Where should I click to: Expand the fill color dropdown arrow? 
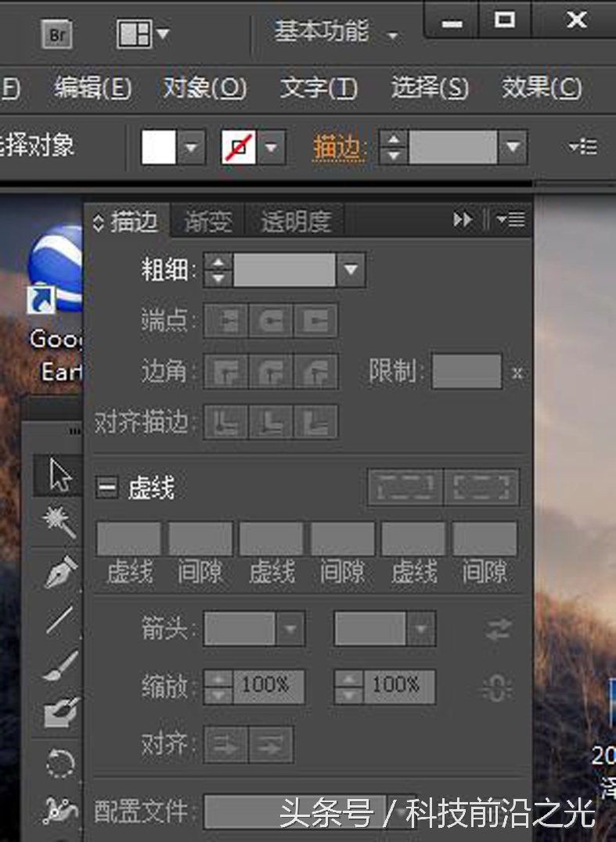191,147
